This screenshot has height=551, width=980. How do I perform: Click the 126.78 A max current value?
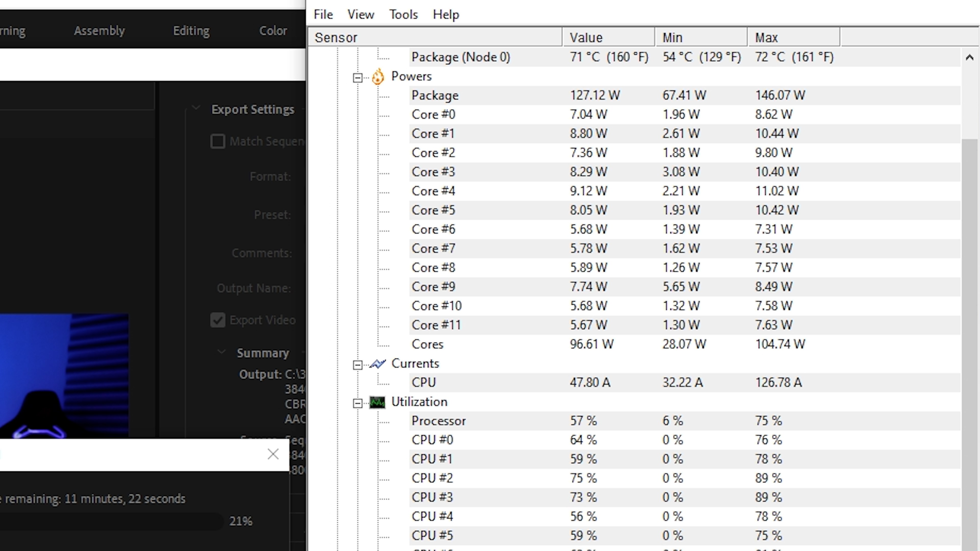(x=778, y=382)
